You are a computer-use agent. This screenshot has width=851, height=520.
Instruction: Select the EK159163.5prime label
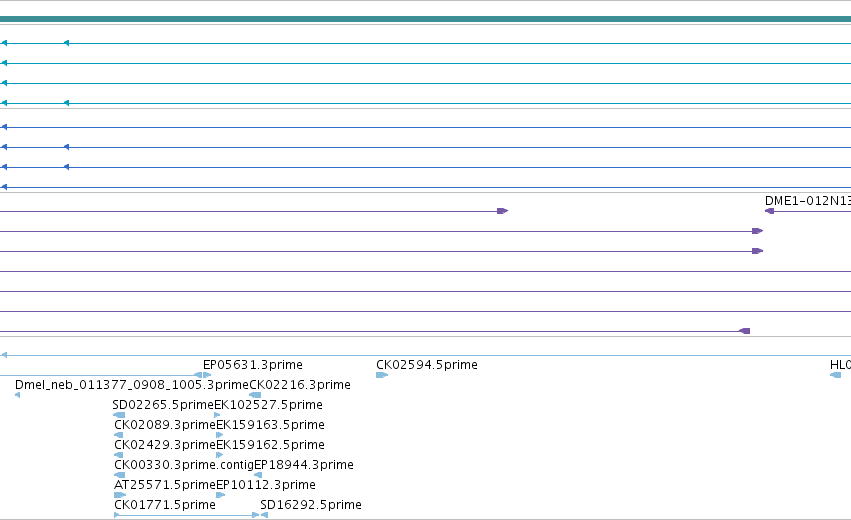click(x=270, y=424)
